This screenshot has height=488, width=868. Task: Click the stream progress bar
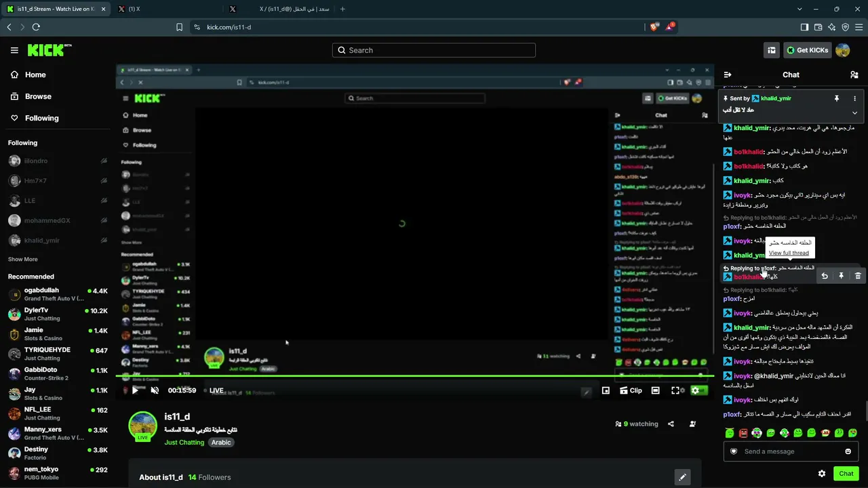pyautogui.click(x=414, y=375)
